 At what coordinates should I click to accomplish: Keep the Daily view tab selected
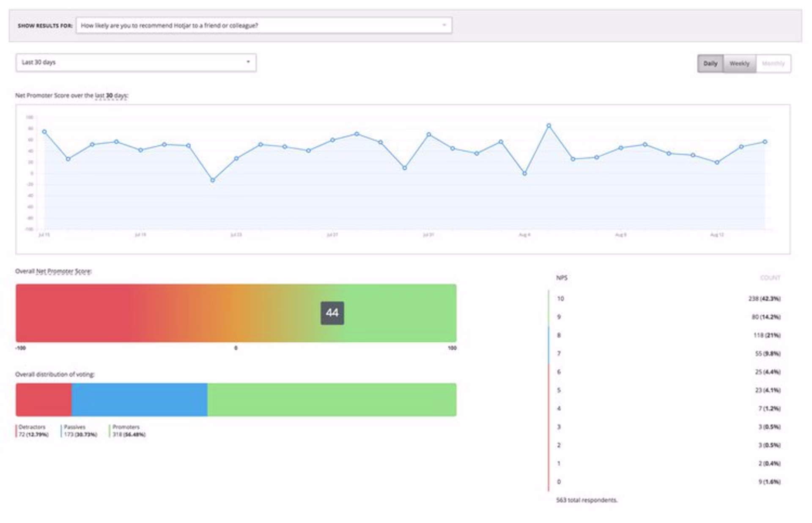(x=710, y=63)
